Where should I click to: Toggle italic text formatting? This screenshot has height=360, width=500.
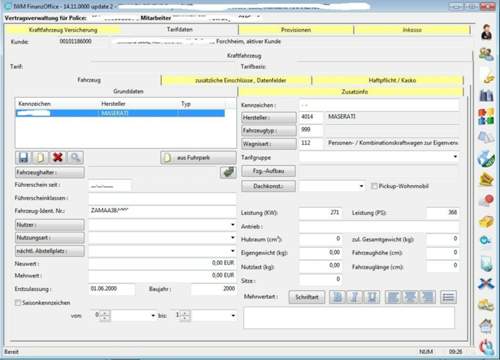[355, 297]
